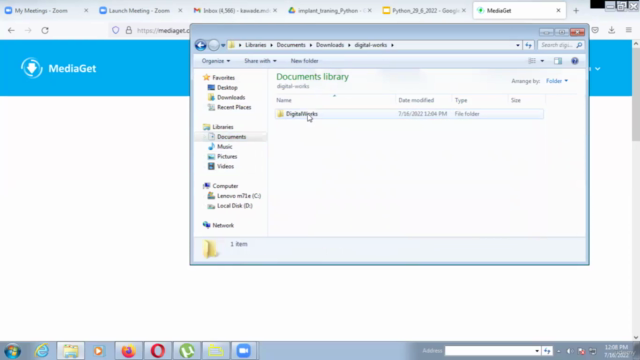This screenshot has height=360, width=640.
Task: Select Music library in navigation pane
Action: [224, 147]
